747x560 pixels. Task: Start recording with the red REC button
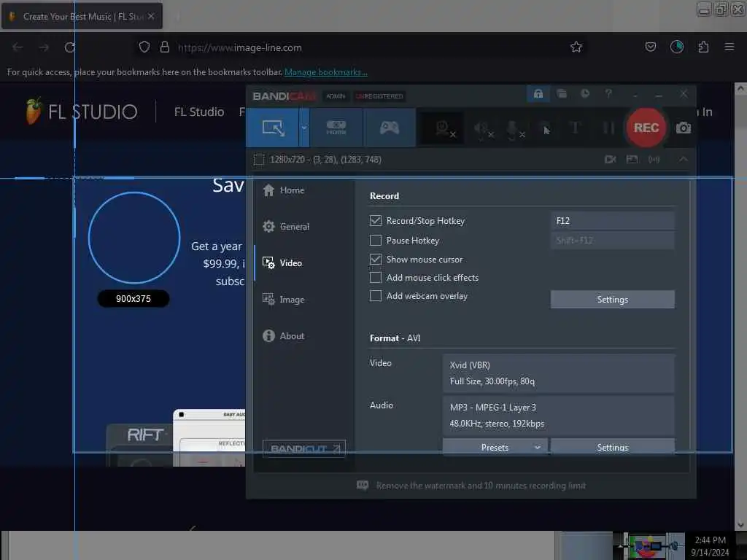tap(646, 128)
